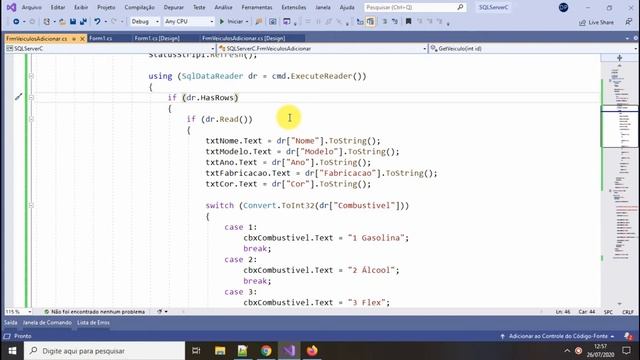Open the Janela de Comando panel tab
The width and height of the screenshot is (640, 360).
click(x=47, y=322)
